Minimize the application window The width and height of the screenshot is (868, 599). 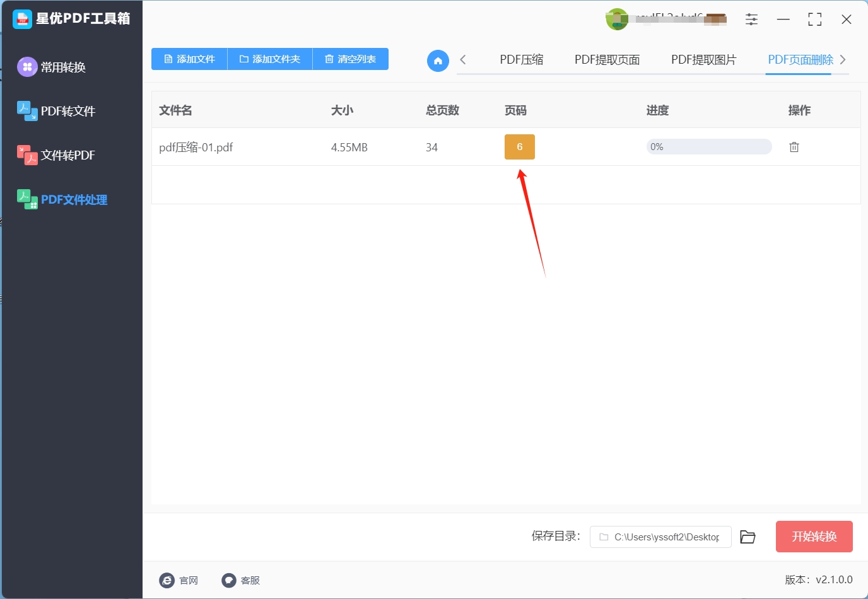pyautogui.click(x=783, y=20)
